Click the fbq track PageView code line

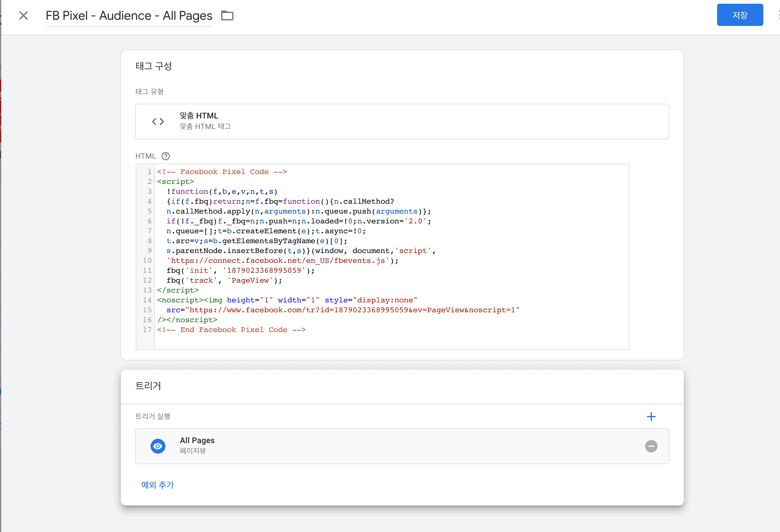click(x=224, y=280)
